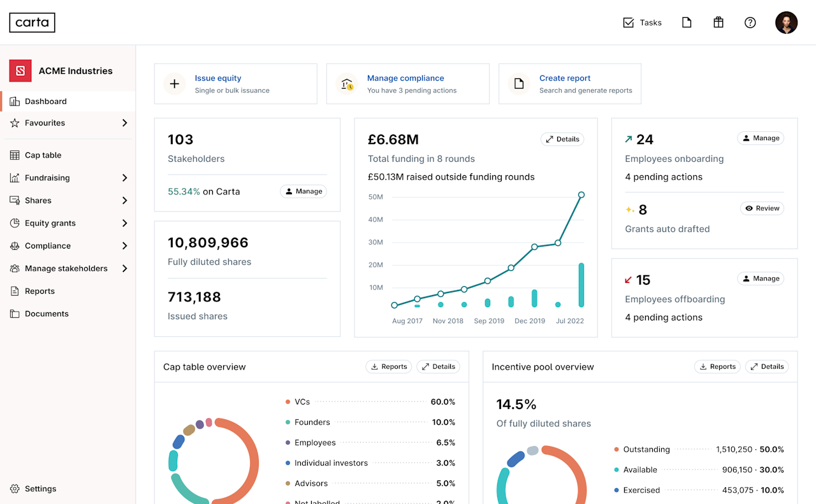Expand the Fundraising menu chevron
Screen dimensions: 816x504
pyautogui.click(x=125, y=178)
